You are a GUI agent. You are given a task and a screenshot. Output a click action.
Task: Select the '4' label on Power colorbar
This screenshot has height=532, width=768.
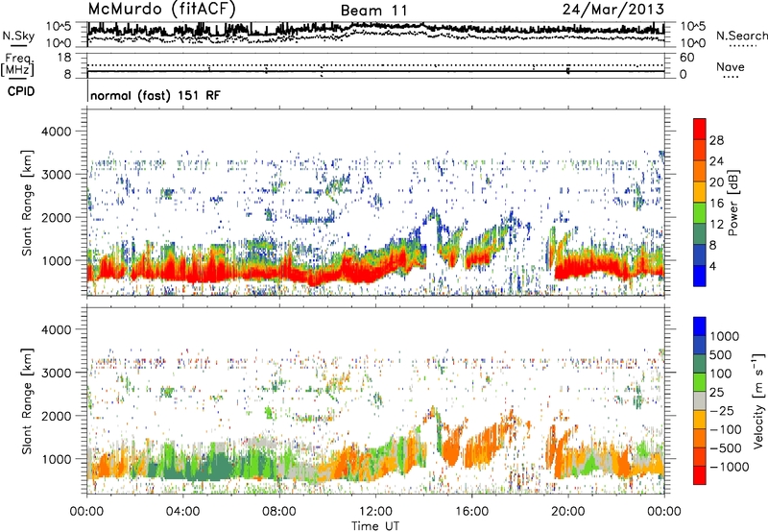tap(712, 266)
